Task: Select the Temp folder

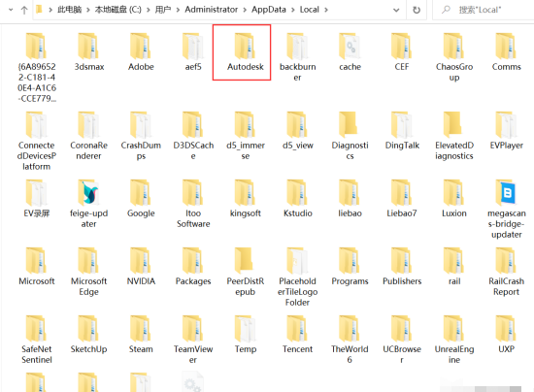Action: point(246,335)
